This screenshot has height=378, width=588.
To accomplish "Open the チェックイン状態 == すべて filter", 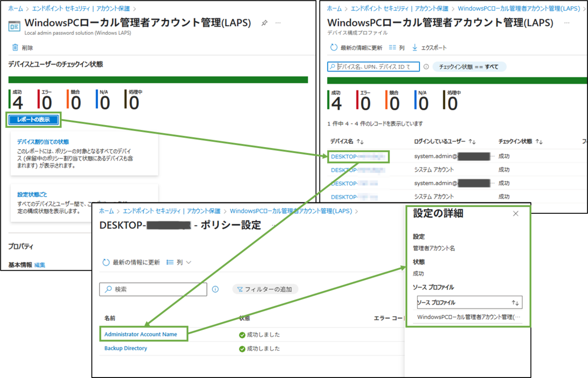I will click(x=469, y=67).
